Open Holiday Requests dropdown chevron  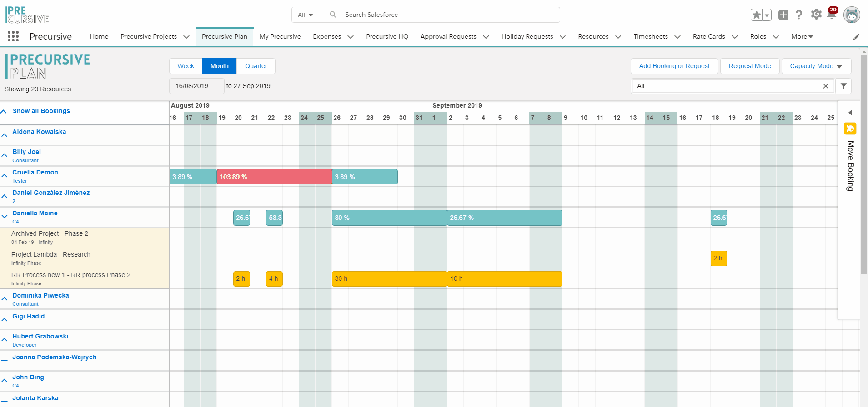click(x=563, y=37)
